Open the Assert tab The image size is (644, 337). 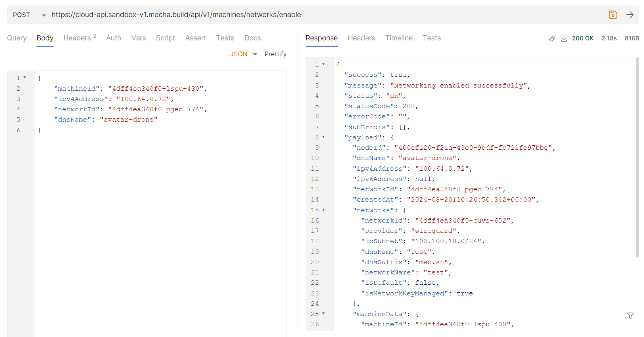(x=196, y=38)
